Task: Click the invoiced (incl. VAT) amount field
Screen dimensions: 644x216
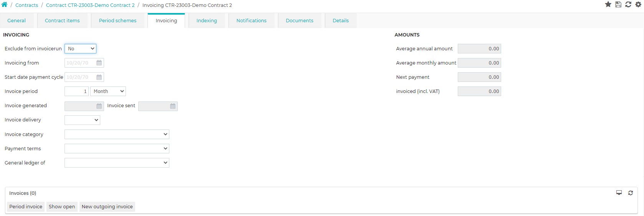Action: point(479,91)
